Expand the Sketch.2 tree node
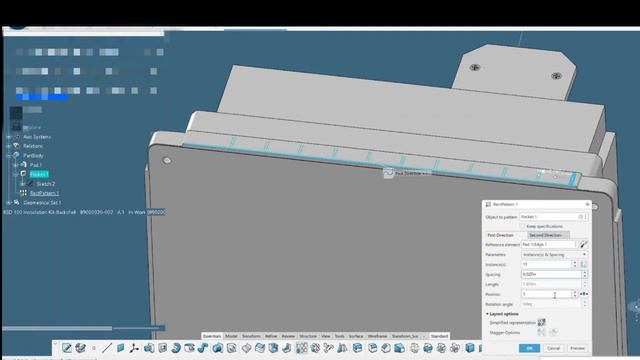Screen dimensions: 640x360 pyautogui.click(x=22, y=184)
